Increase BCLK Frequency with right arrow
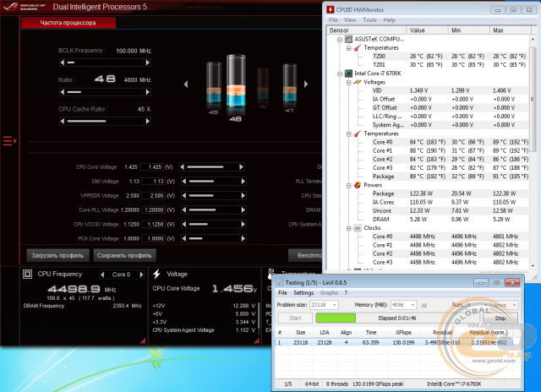The image size is (541, 392). [148, 63]
